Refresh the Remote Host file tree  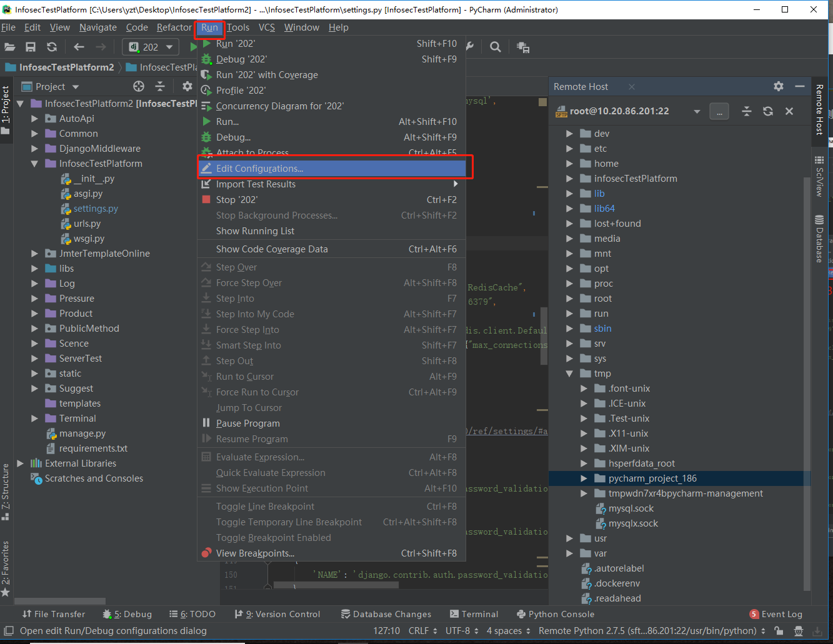click(768, 111)
